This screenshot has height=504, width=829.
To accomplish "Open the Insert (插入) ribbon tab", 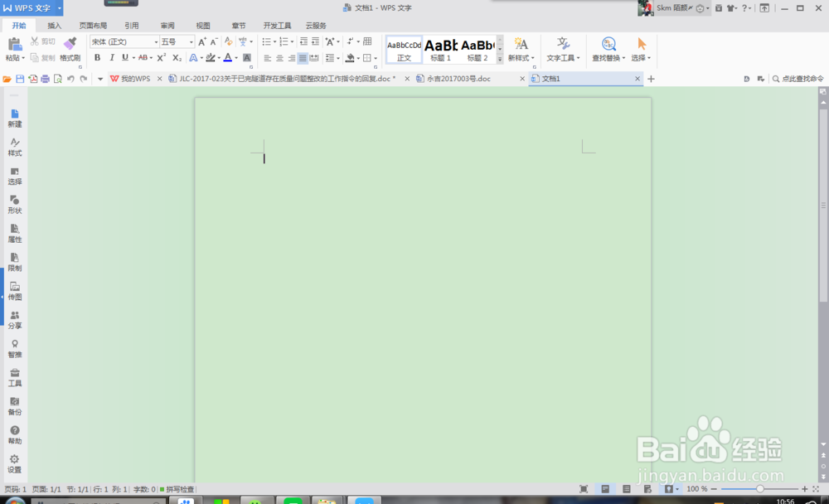I will pos(54,26).
